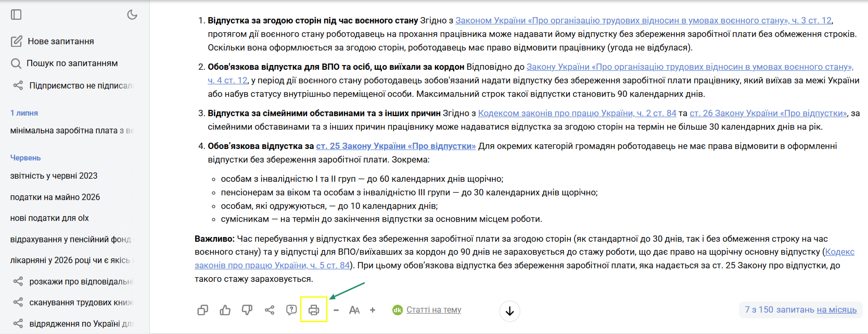Click the 1 липня date heading

tap(24, 113)
